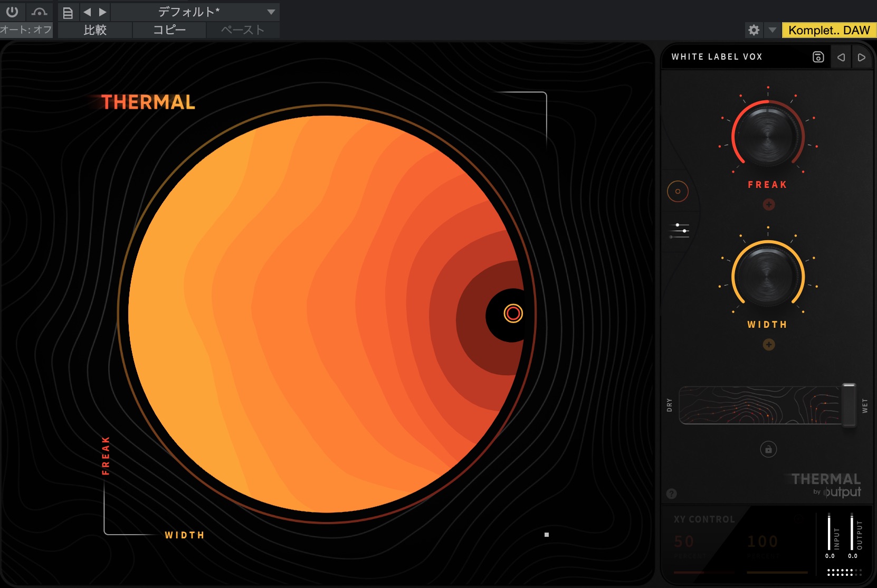Toggle the plugin power bypass button
877x588 pixels.
[x=12, y=12]
